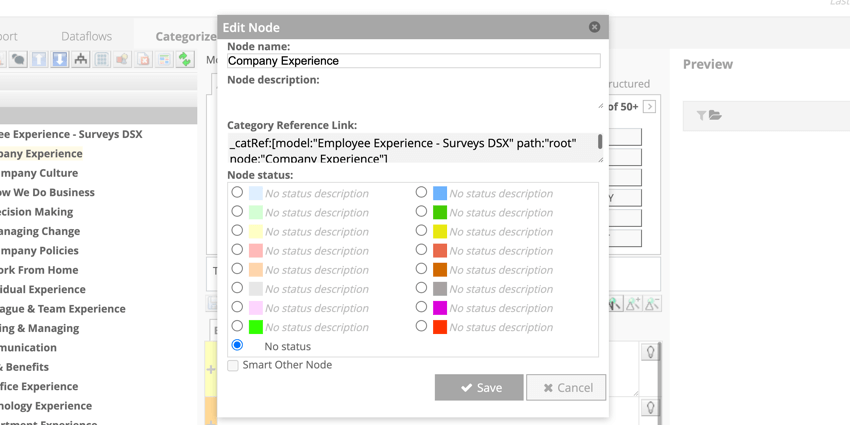This screenshot has width=850, height=425.
Task: Click next page arrow beside "of 50+"
Action: 650,106
